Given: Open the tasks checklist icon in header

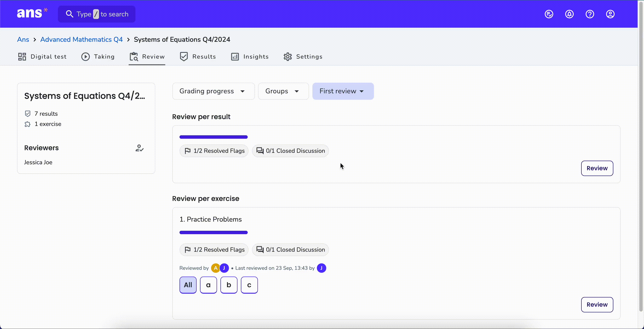Looking at the screenshot, I should click(x=549, y=14).
